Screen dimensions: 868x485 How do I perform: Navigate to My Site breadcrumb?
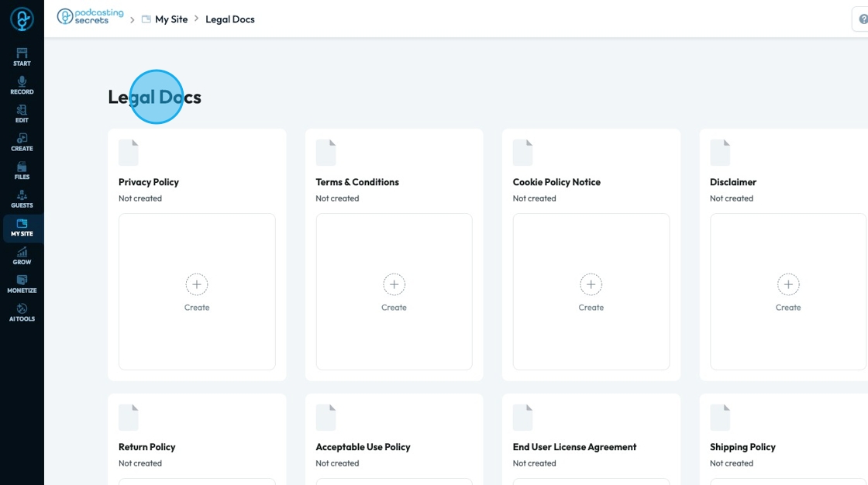(170, 19)
